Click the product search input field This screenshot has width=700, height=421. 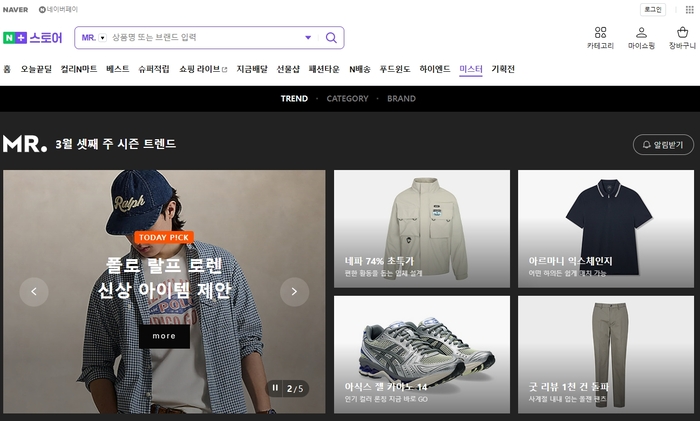point(203,38)
